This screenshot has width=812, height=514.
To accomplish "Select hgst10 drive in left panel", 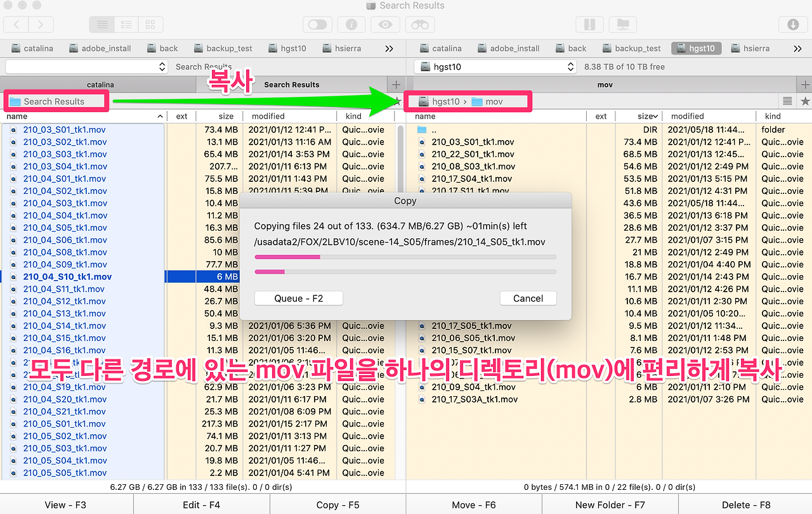I will [x=287, y=48].
